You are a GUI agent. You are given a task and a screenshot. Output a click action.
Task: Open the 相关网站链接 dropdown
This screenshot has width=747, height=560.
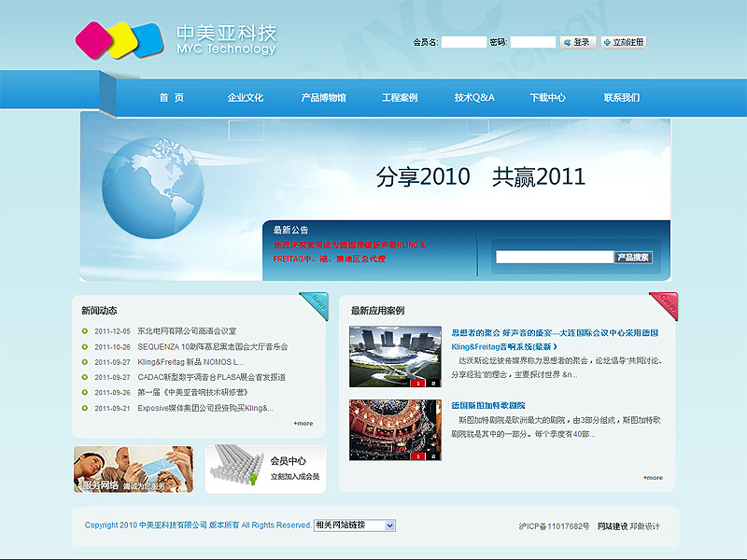(355, 525)
